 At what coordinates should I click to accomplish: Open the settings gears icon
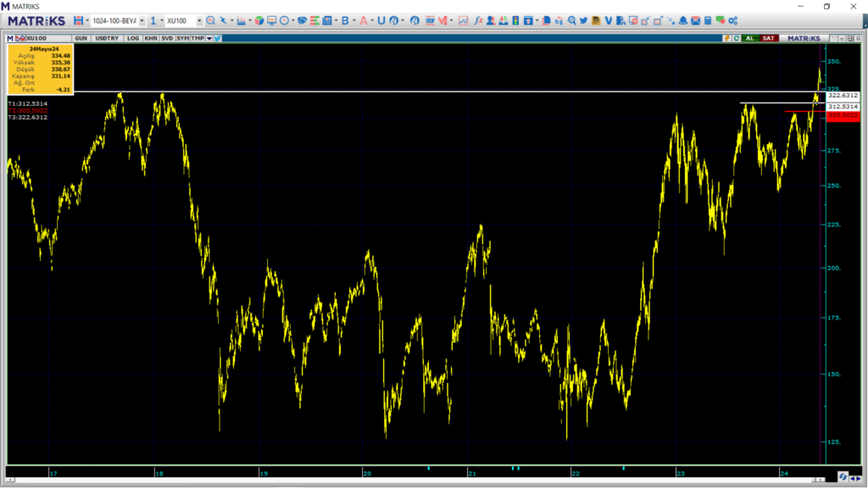[x=732, y=20]
